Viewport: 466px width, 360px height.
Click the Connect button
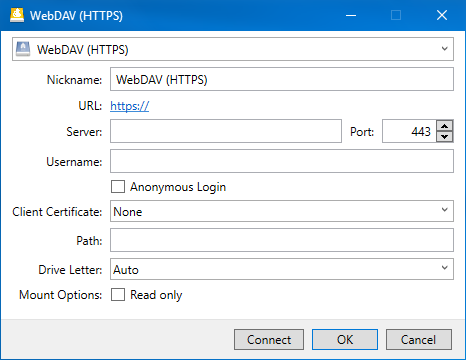269,340
